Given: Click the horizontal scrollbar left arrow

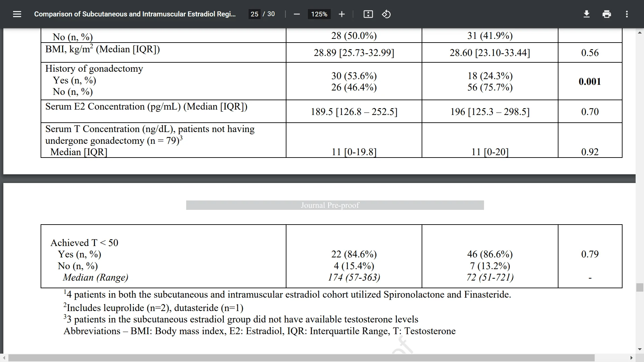Looking at the screenshot, I should [3, 358].
